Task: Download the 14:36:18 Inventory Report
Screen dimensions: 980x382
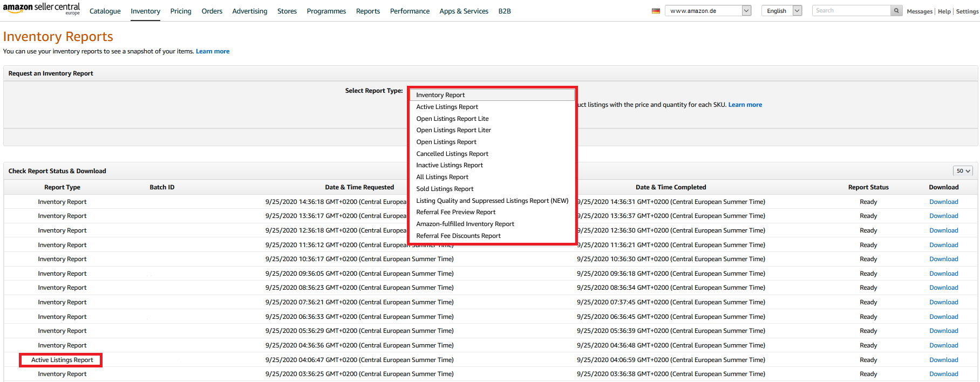Action: (944, 202)
